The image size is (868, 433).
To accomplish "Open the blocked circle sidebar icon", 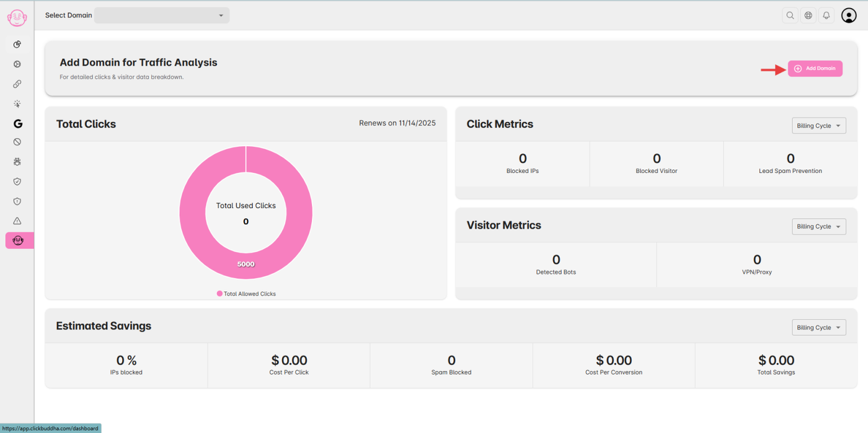I will (x=17, y=142).
